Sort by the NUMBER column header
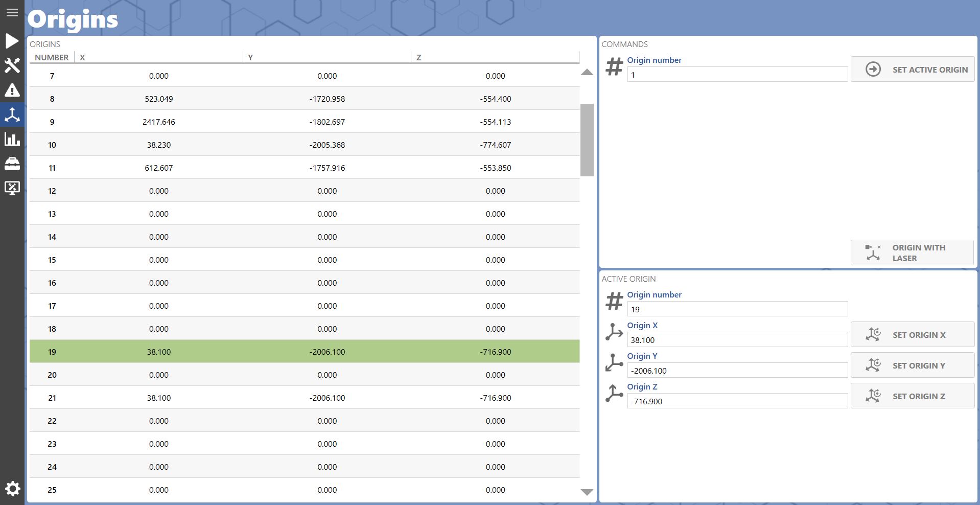 [x=52, y=57]
